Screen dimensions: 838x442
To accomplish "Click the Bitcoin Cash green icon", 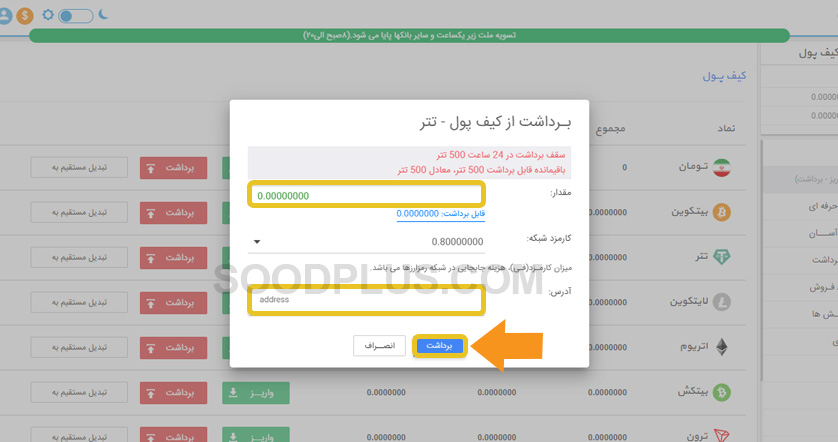I will coord(721,392).
